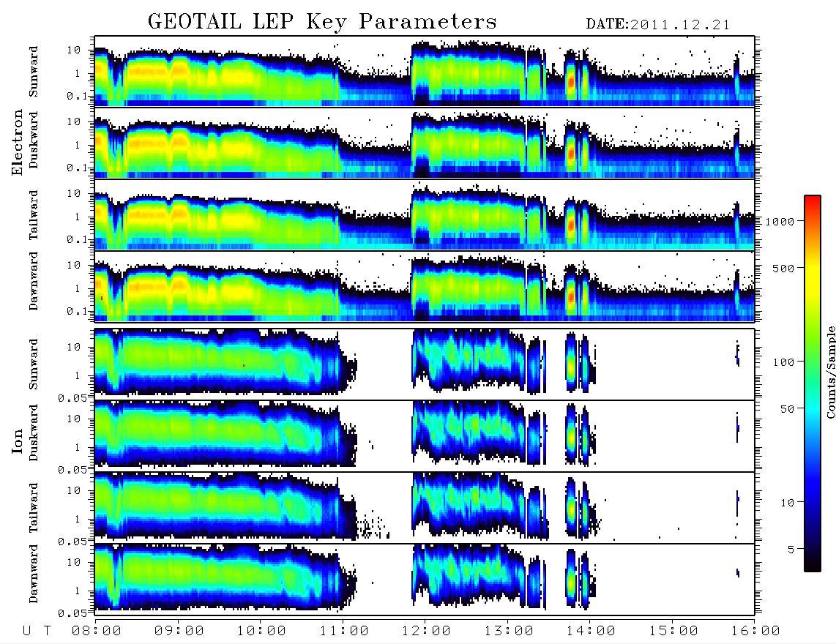The height and width of the screenshot is (644, 836).
Task: Click the Electron Duskward spectrogram panel
Action: pos(425,143)
